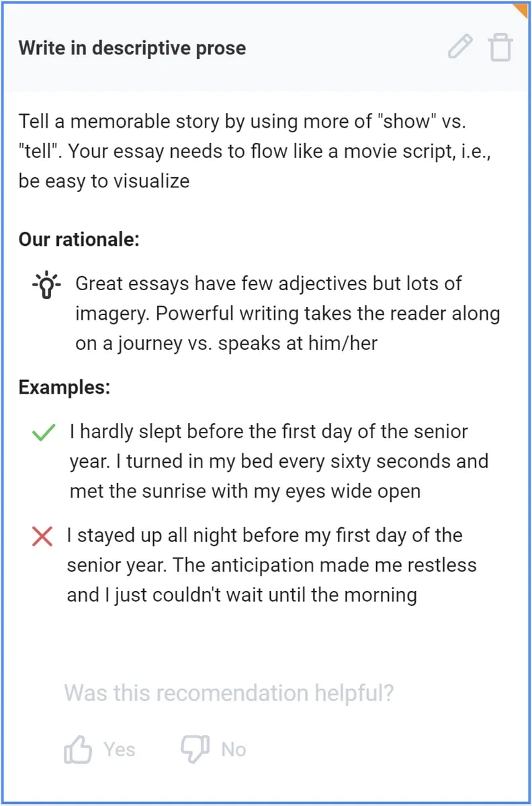Click the "I stayed up all night" example

click(271, 565)
